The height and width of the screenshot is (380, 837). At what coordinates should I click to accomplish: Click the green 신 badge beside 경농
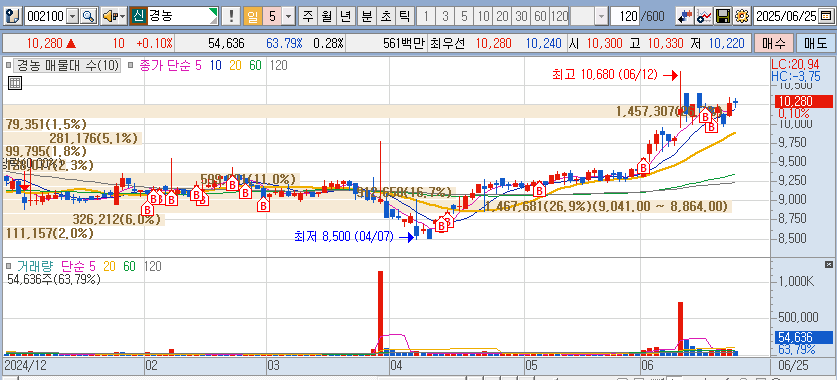pos(138,17)
